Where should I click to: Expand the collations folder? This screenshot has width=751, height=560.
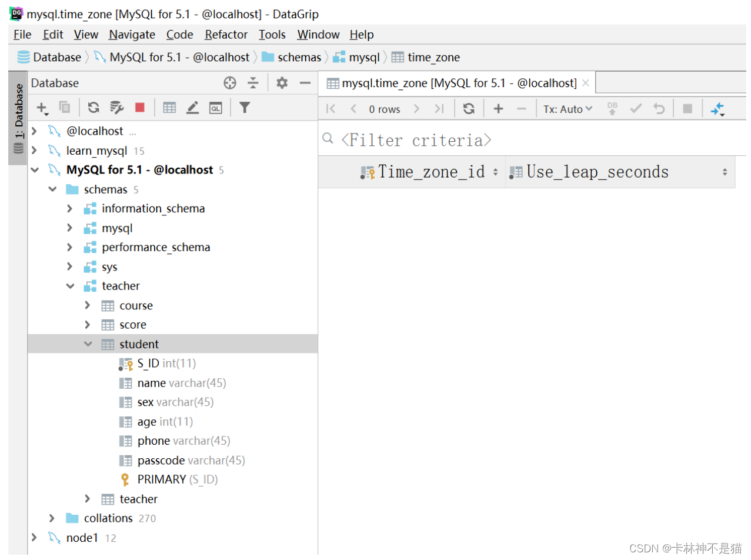pos(52,518)
